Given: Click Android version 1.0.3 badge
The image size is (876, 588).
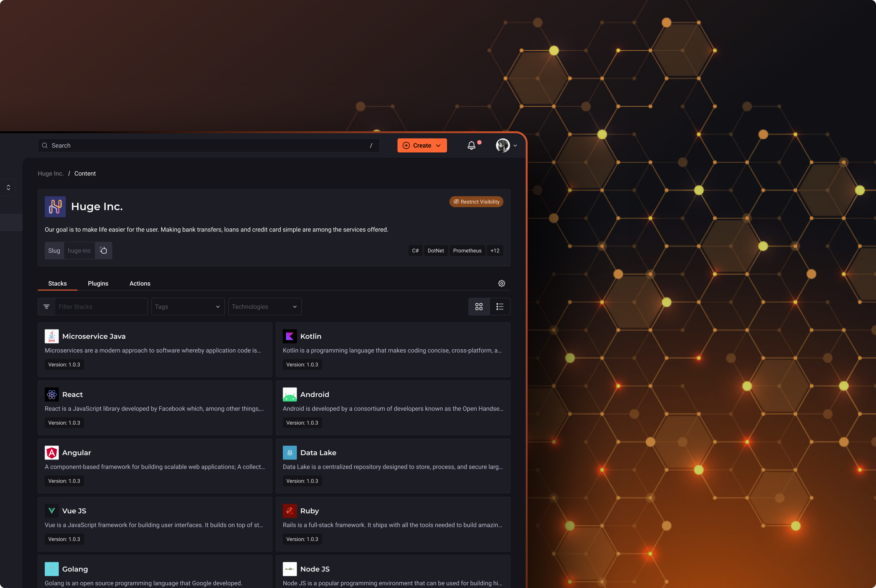Looking at the screenshot, I should (302, 422).
